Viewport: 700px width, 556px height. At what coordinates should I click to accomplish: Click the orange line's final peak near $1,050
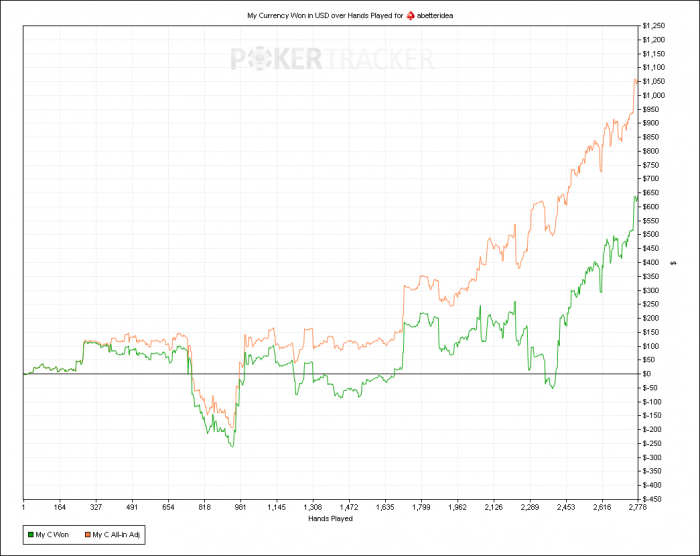[635, 79]
